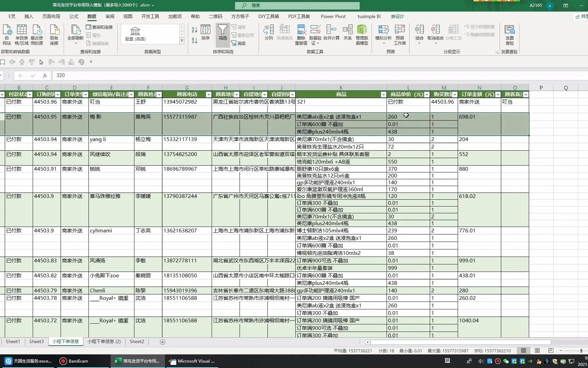This screenshot has height=368, width=588.
Task: Select the 小程下单信息 (2) sheet tab
Action: (104, 341)
